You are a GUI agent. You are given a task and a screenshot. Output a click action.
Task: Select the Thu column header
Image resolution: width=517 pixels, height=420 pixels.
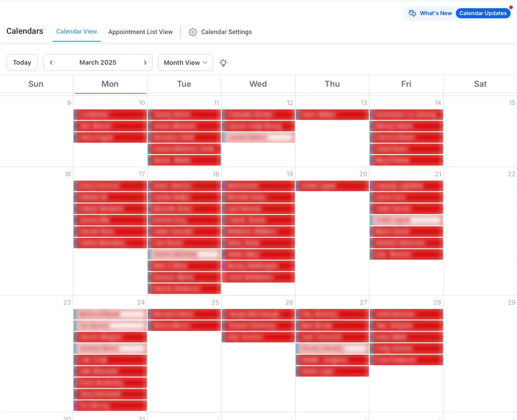point(332,84)
